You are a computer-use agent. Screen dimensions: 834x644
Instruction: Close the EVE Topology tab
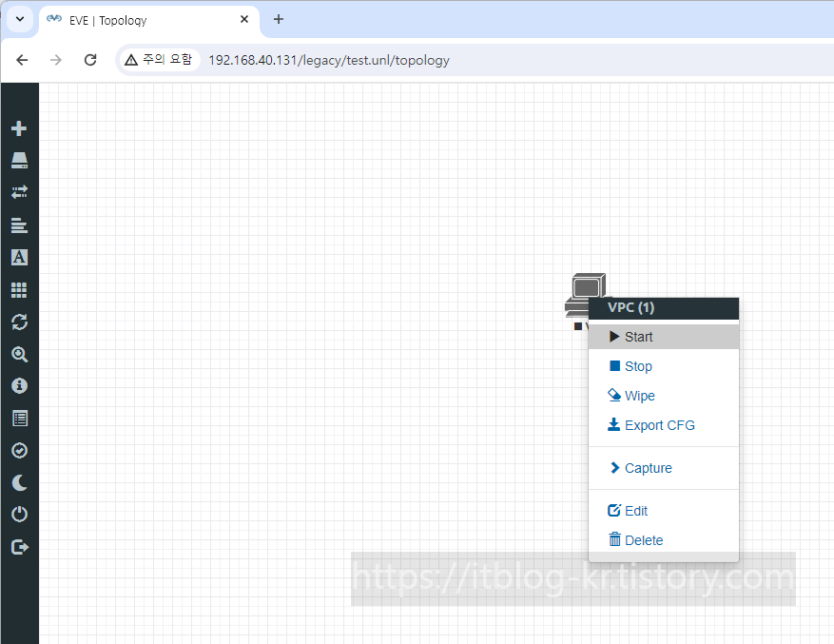tap(244, 19)
